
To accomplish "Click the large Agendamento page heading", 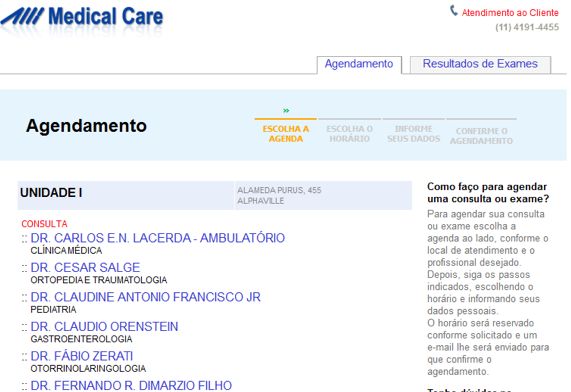I will pyautogui.click(x=86, y=126).
